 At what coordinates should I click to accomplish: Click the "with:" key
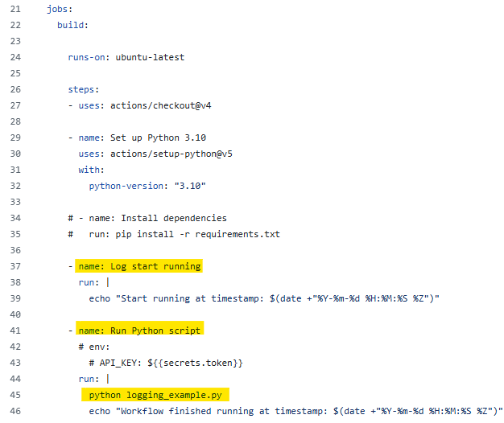pyautogui.click(x=92, y=170)
